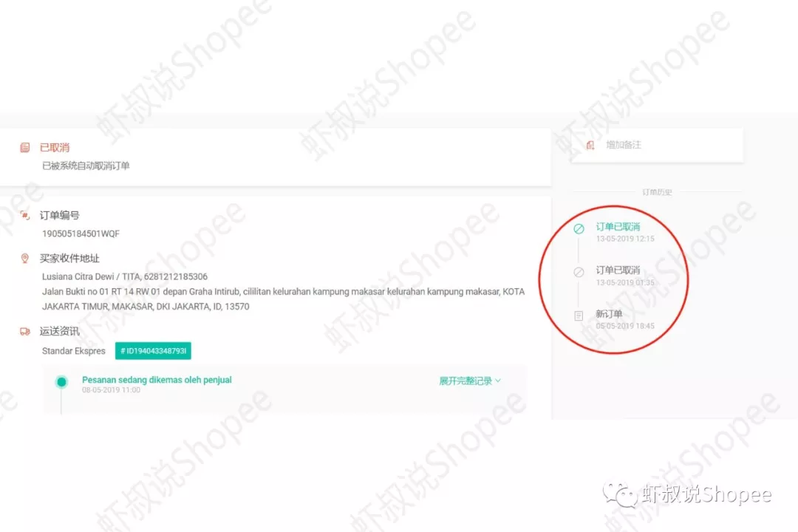The height and width of the screenshot is (532, 798).
Task: Click the cancelled status document icon
Action: [x=24, y=148]
